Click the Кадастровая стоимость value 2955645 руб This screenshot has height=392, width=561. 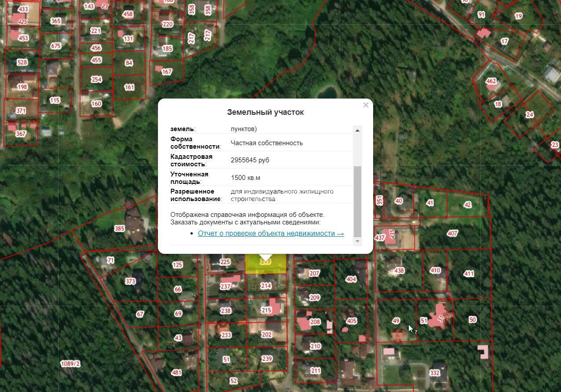tap(250, 160)
